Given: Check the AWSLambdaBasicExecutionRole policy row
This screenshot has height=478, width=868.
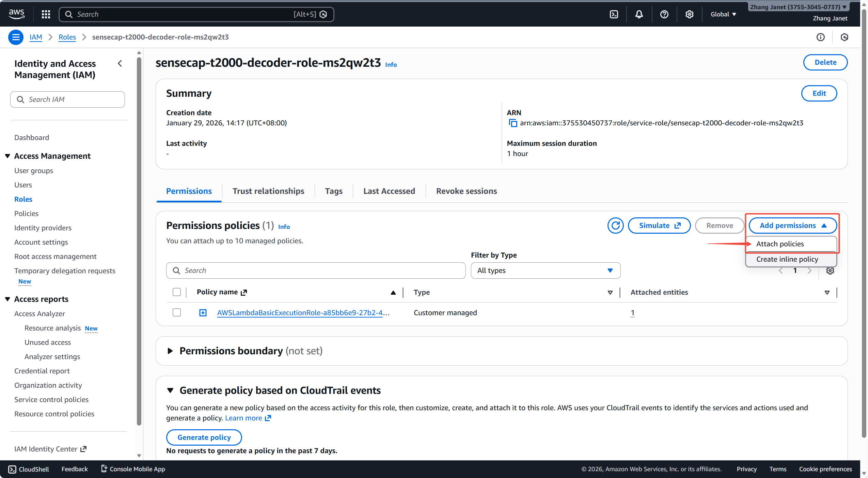Looking at the screenshot, I should 177,312.
